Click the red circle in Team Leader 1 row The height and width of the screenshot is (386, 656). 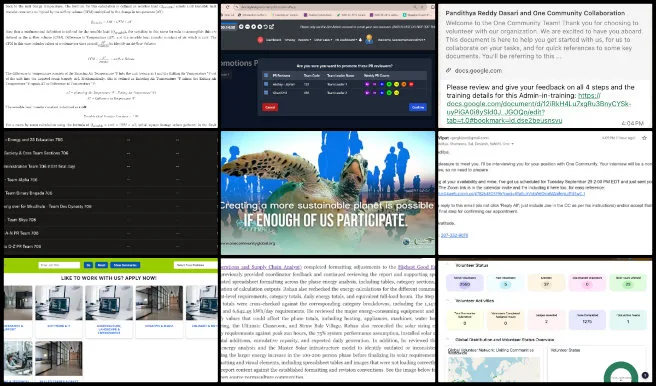tap(411, 84)
